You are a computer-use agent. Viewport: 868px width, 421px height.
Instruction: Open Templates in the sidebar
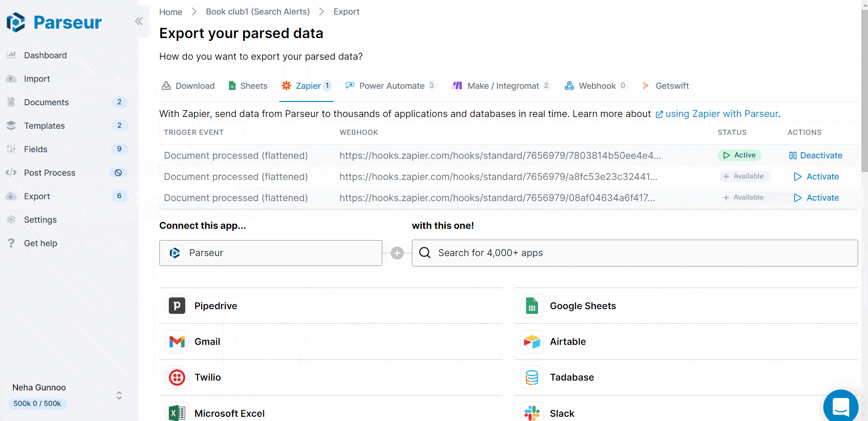[44, 126]
